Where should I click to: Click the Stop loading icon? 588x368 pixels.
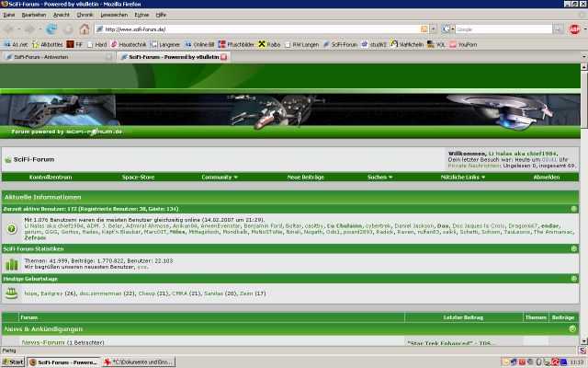(68, 29)
